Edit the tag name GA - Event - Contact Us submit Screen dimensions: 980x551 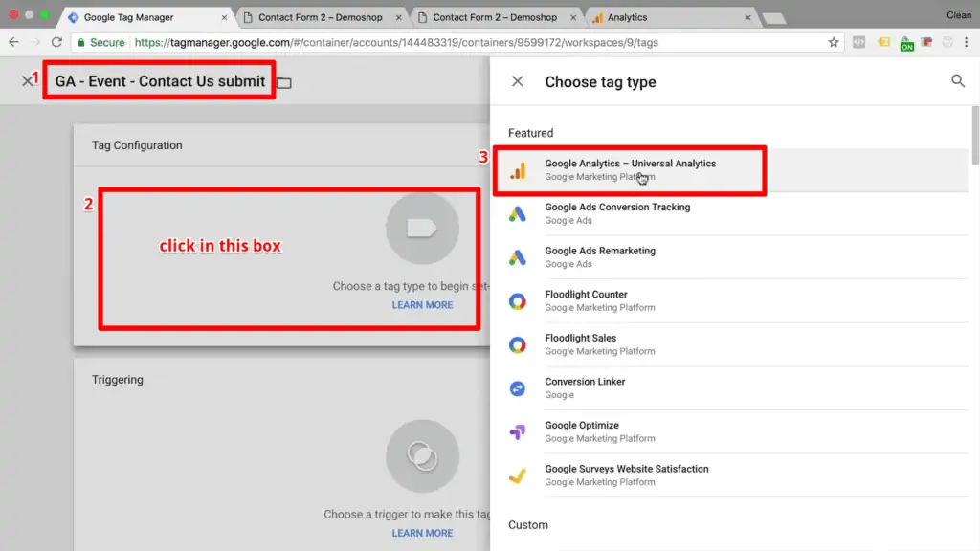[x=160, y=81]
